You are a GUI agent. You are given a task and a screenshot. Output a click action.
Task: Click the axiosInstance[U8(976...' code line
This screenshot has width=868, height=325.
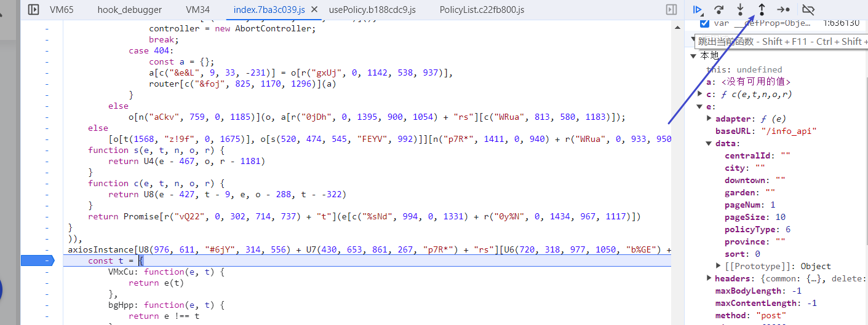point(369,250)
